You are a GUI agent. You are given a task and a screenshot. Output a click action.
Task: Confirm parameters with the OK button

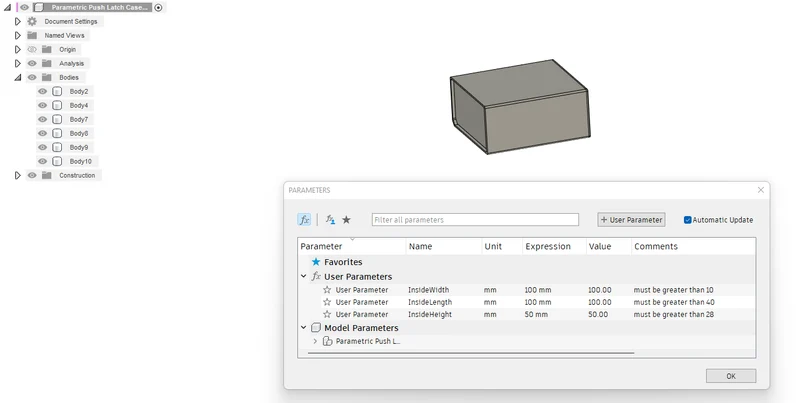731,376
